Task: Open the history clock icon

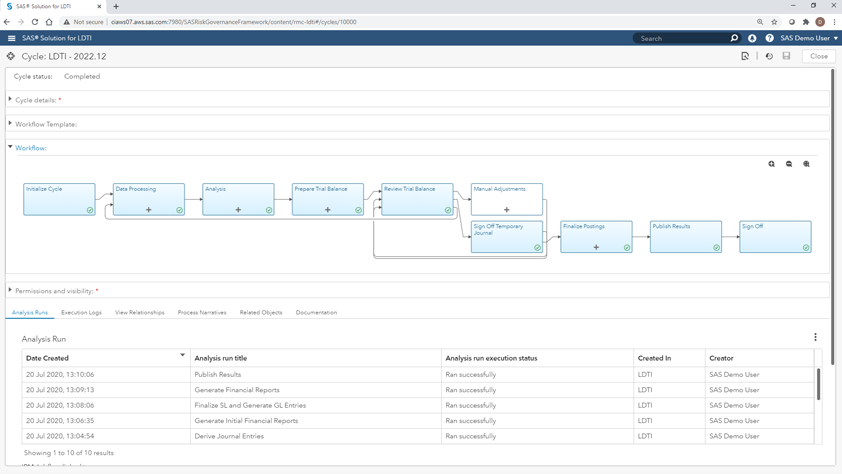Action: [x=769, y=56]
